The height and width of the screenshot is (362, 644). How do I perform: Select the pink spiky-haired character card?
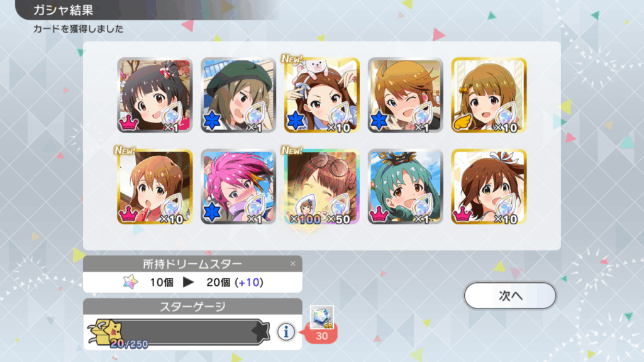(x=238, y=187)
